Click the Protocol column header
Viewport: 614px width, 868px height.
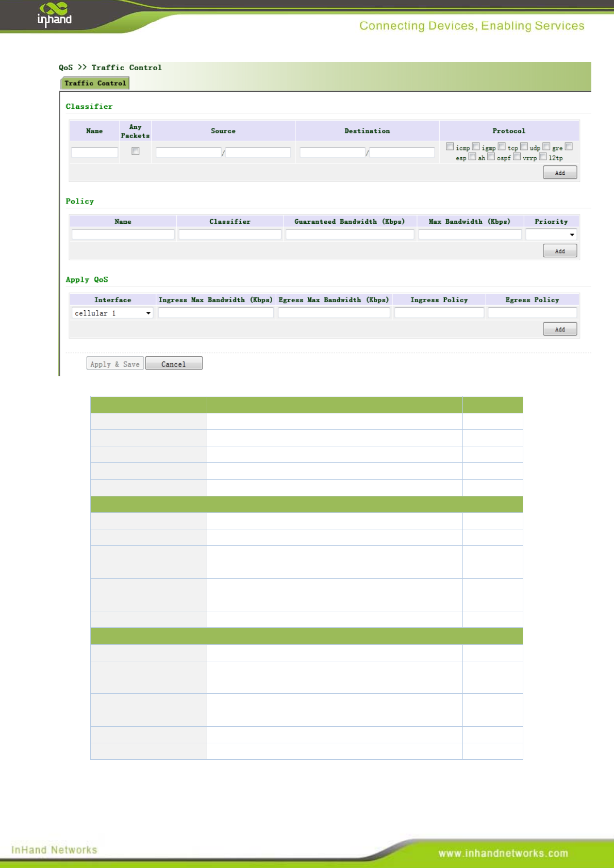(x=509, y=131)
